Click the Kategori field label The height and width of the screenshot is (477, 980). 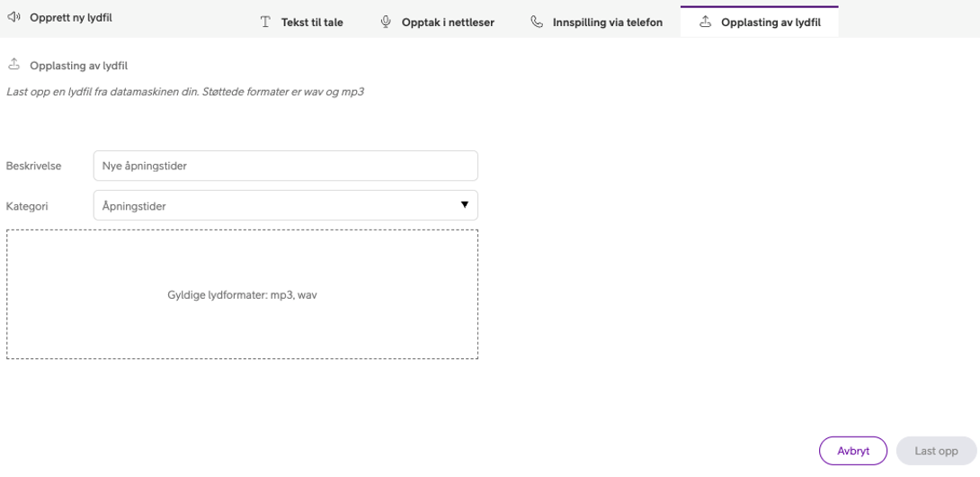27,206
